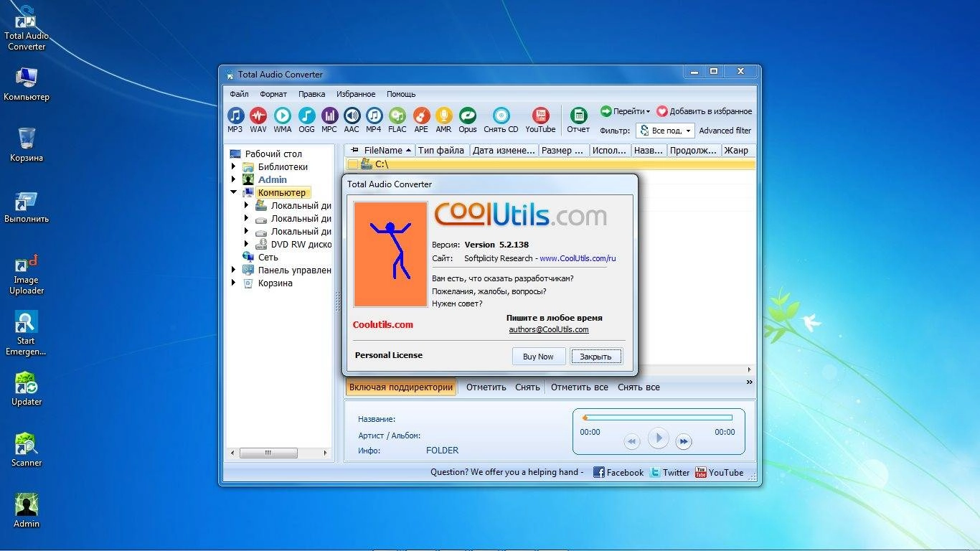Click the player rewind button
Image resolution: width=980 pixels, height=551 pixels.
point(631,441)
